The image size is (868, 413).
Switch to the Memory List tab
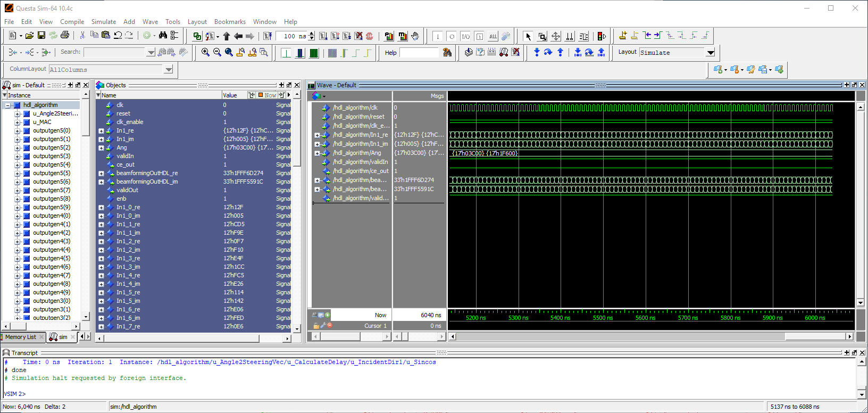(20, 337)
